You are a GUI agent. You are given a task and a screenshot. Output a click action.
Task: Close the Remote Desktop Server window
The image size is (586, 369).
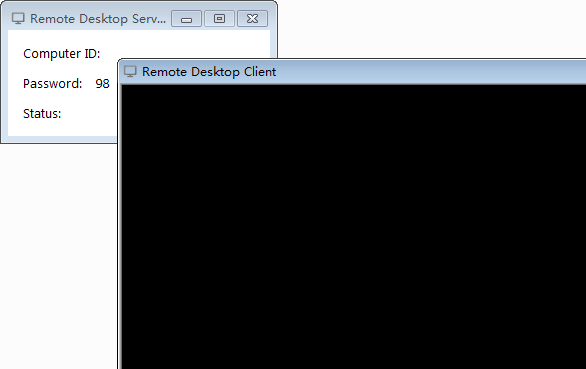pyautogui.click(x=252, y=19)
